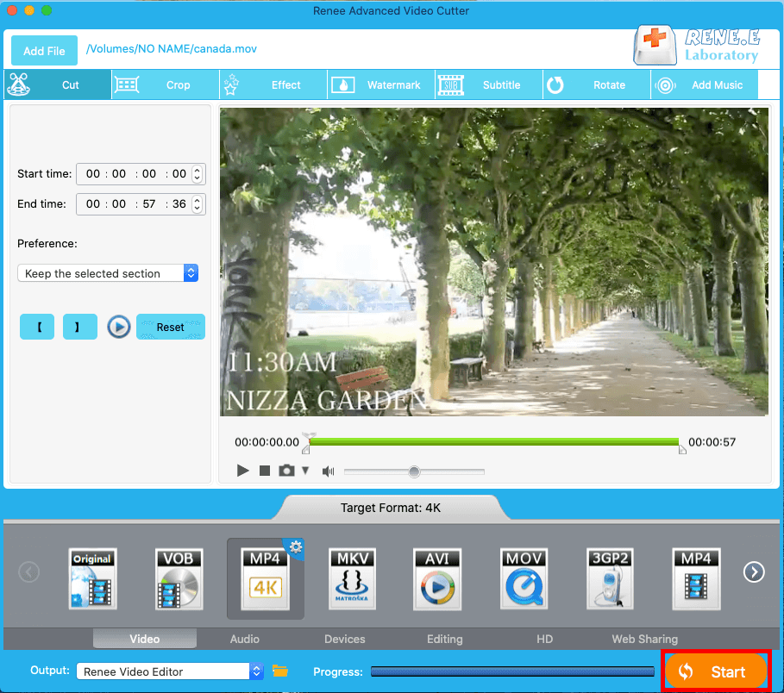Go to next format list page
The image size is (784, 693).
coord(754,572)
